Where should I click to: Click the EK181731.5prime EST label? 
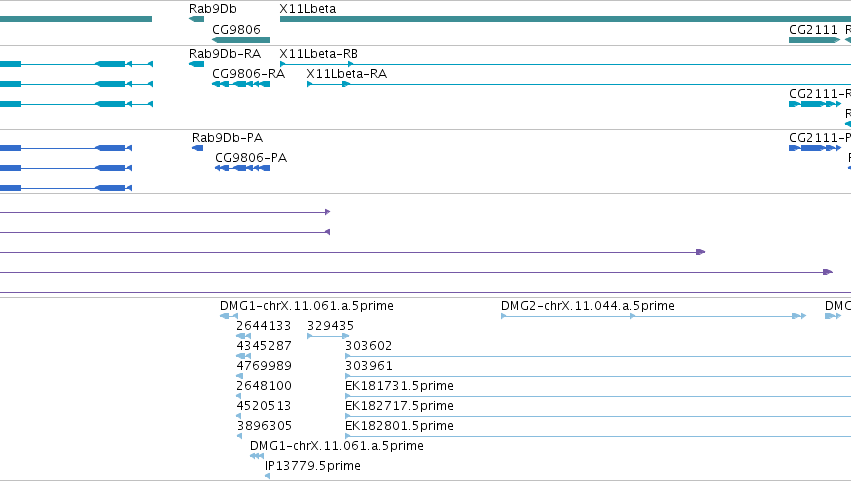[x=399, y=386]
